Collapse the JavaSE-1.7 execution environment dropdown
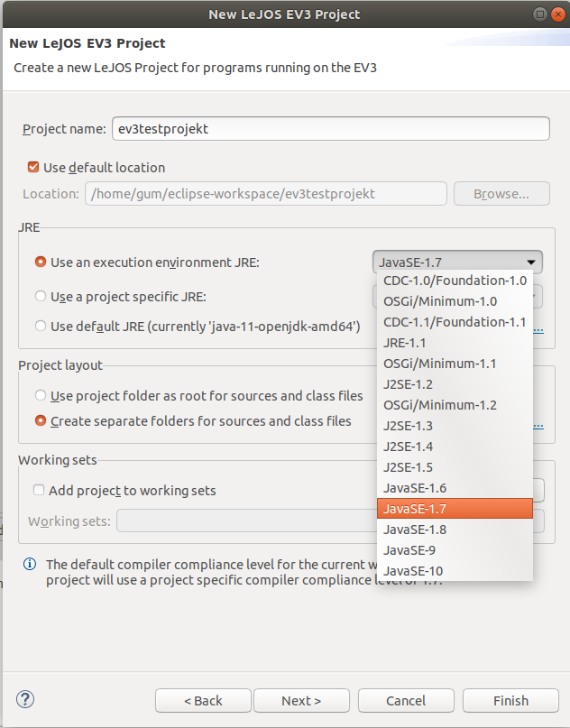This screenshot has height=728, width=570. 457,263
